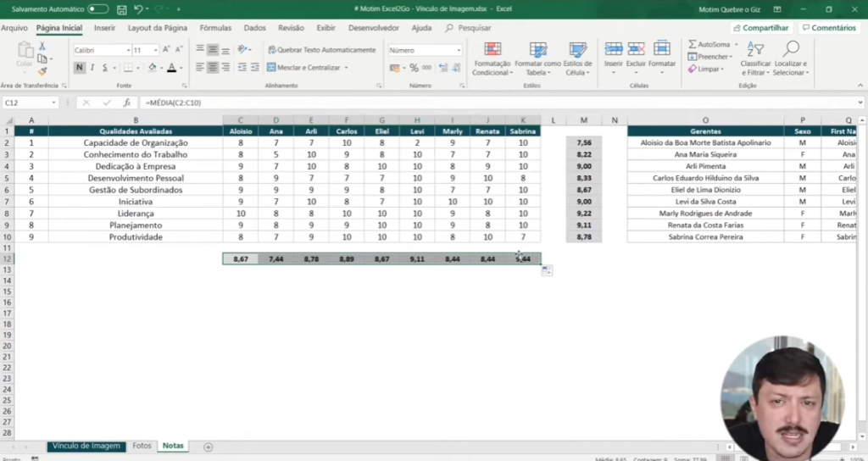This screenshot has width=868, height=461.
Task: Select column C header
Action: tap(240, 120)
